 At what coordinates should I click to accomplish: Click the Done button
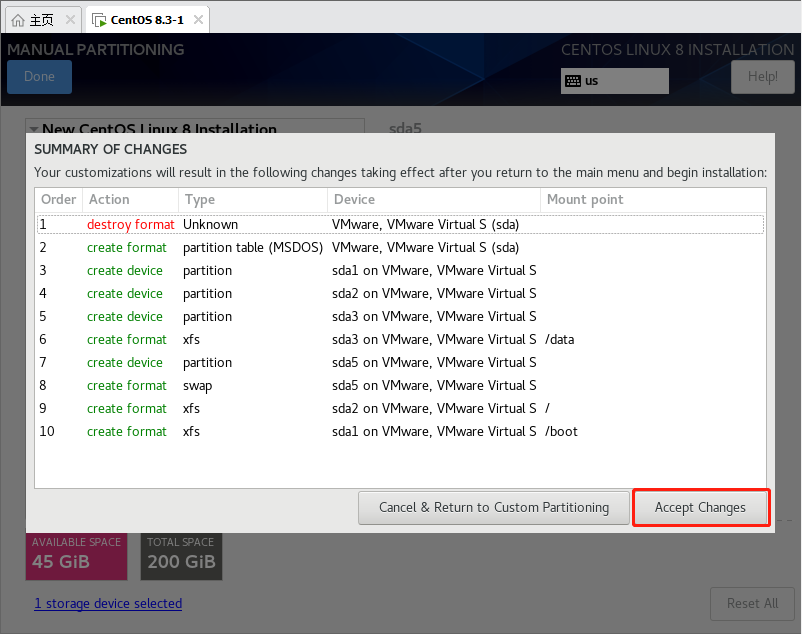click(x=39, y=77)
